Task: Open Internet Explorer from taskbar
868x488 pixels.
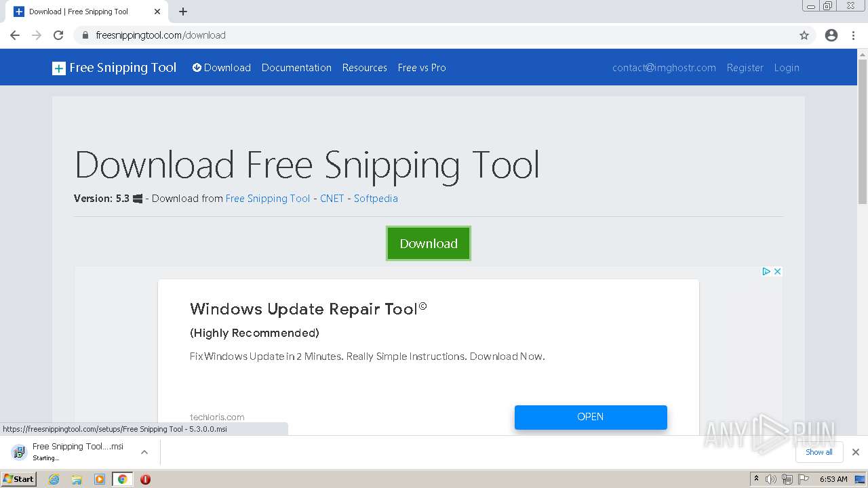Action: pyautogui.click(x=54, y=479)
